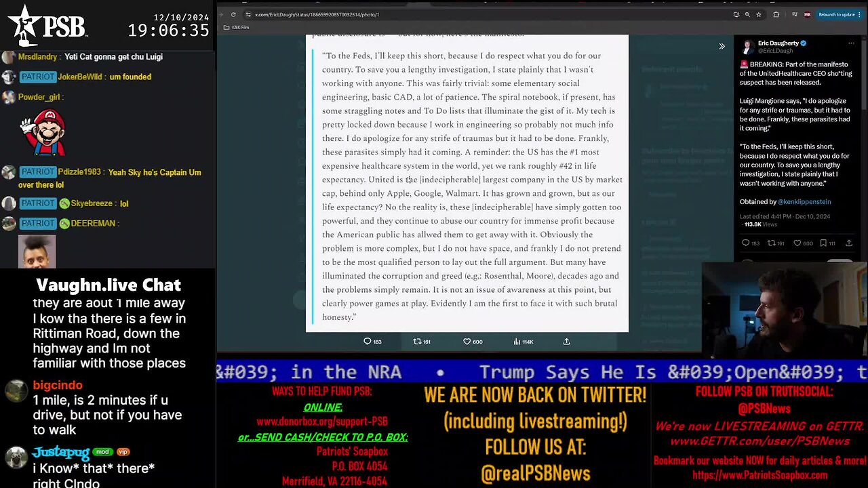
Task: Click the @realPSBNews handle text
Action: pos(535,474)
